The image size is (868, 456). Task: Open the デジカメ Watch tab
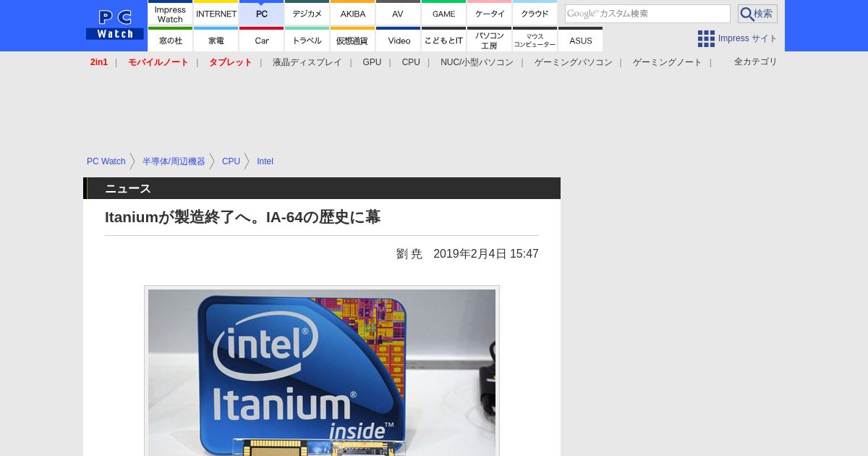pos(307,13)
